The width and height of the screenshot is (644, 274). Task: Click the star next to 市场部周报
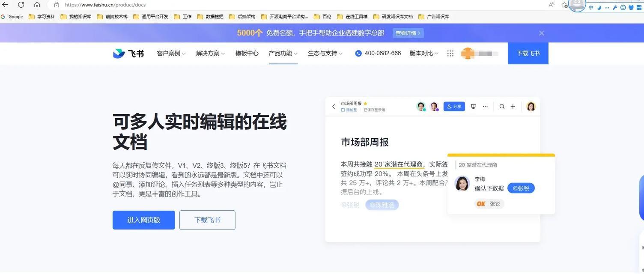click(365, 104)
